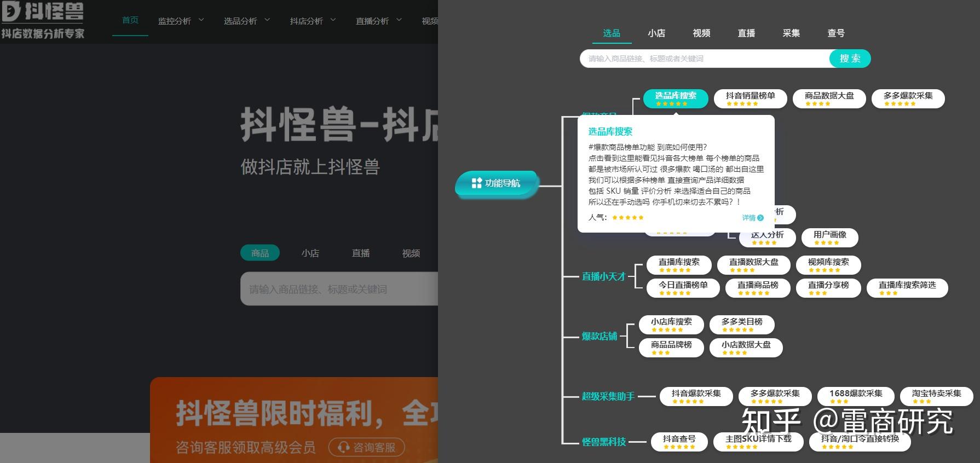This screenshot has height=463, width=980.
Task: Open 直播库搜索
Action: coord(679,265)
